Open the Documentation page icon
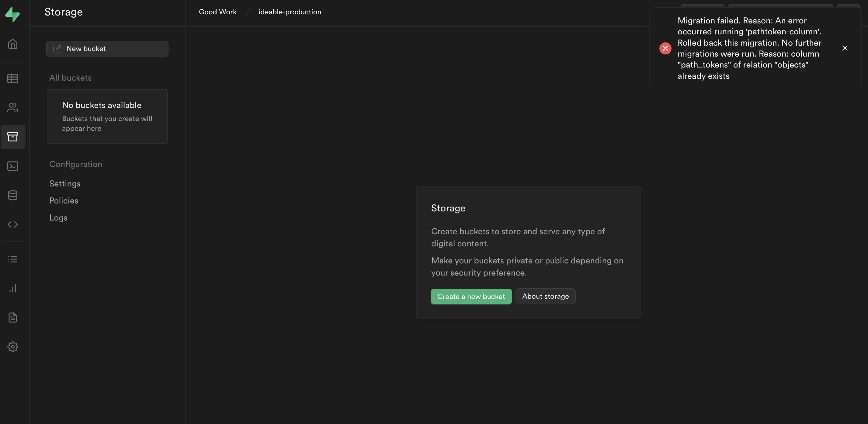This screenshot has width=868, height=424. [12, 317]
